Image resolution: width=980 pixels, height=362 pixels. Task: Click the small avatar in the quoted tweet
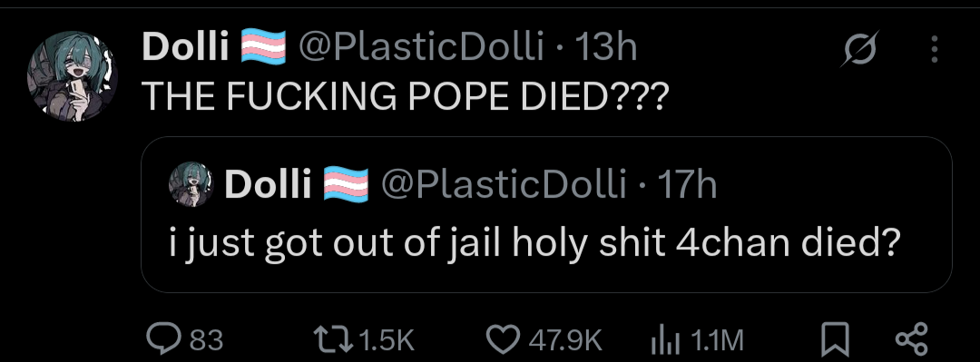pos(191,184)
